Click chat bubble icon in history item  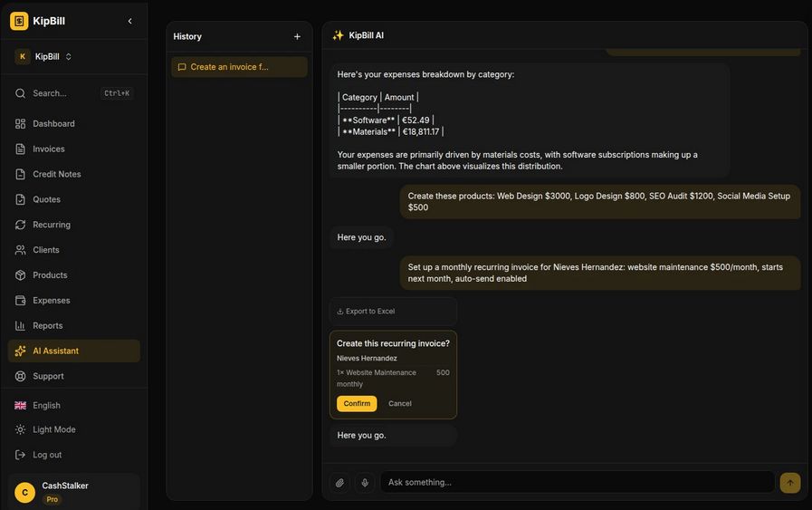pos(182,67)
